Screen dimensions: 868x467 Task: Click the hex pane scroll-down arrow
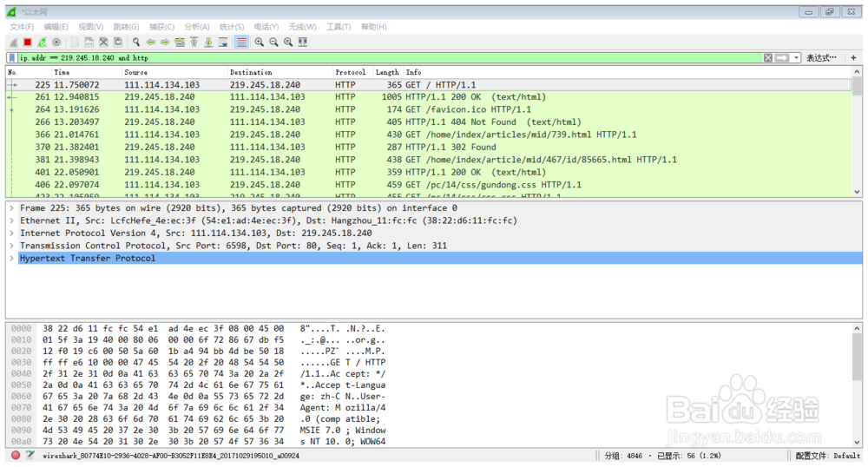[857, 442]
